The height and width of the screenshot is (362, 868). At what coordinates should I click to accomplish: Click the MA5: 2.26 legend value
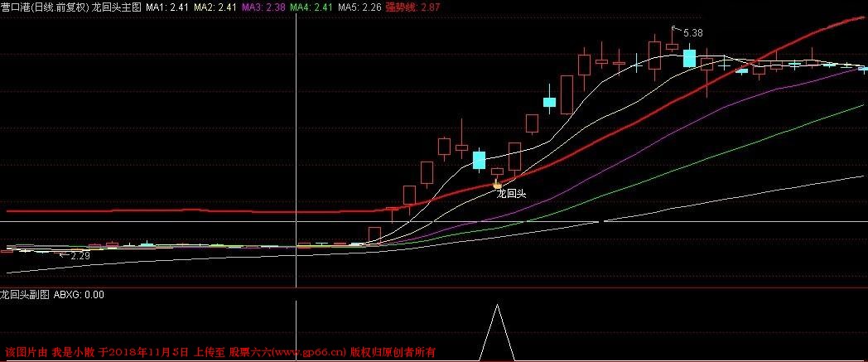[359, 7]
